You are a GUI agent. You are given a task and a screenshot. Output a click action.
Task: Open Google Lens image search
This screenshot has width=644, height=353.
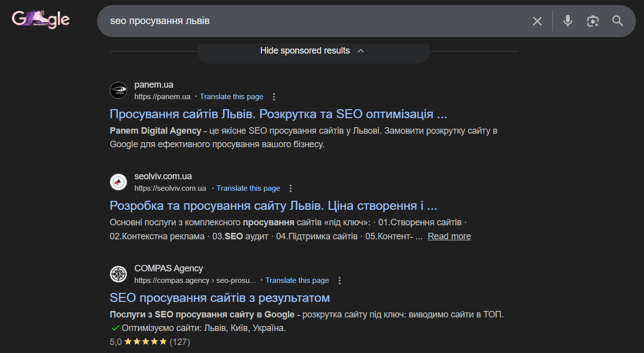pyautogui.click(x=592, y=21)
